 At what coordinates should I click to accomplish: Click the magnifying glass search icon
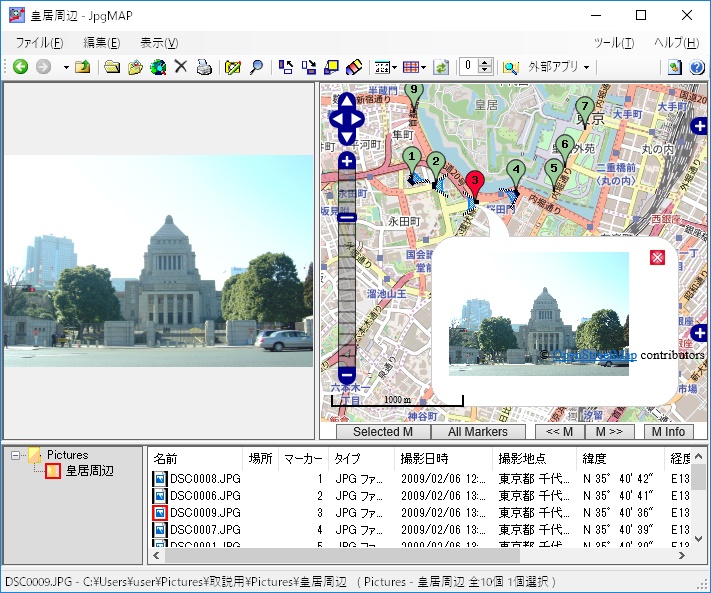click(x=257, y=67)
